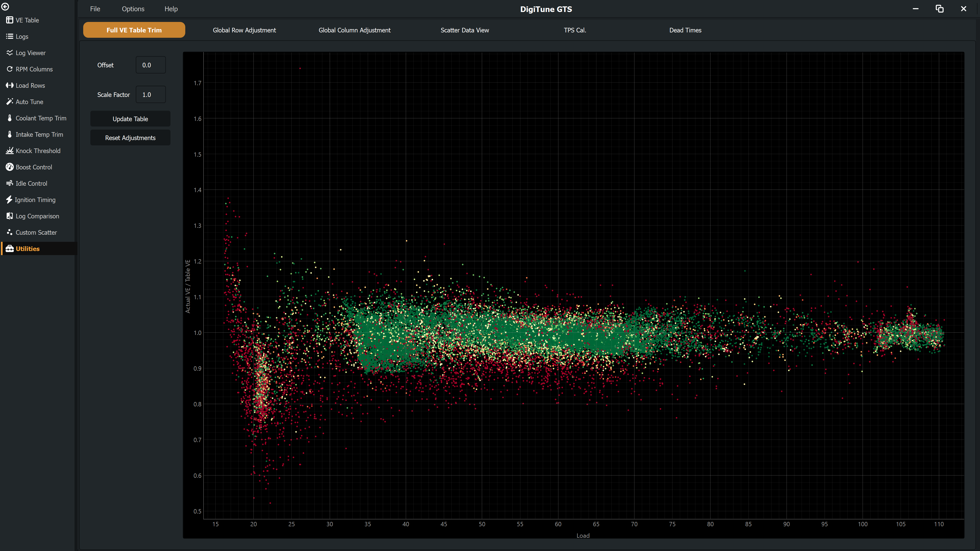Viewport: 980px width, 551px height.
Task: Open the Coolant Temp Trim thermometer icon
Action: 9,118
